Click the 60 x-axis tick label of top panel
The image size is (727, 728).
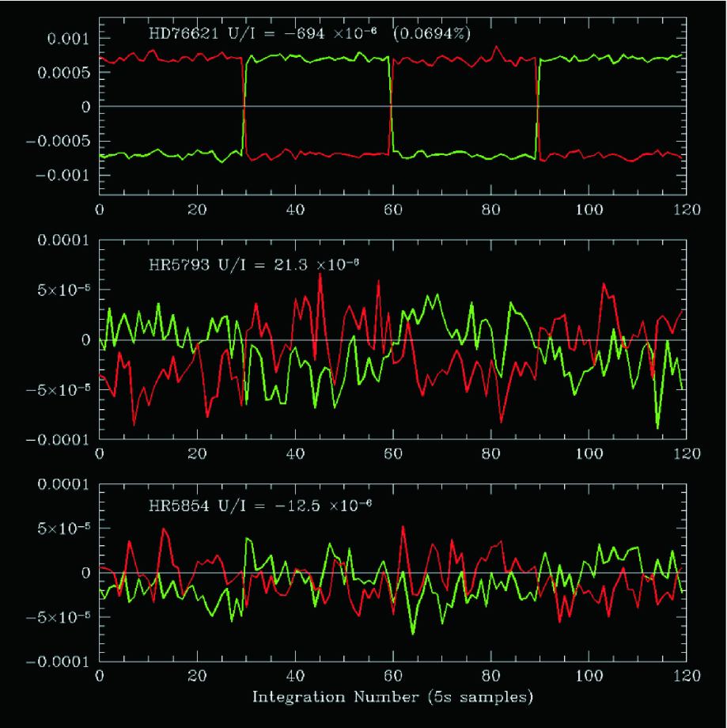tap(392, 210)
